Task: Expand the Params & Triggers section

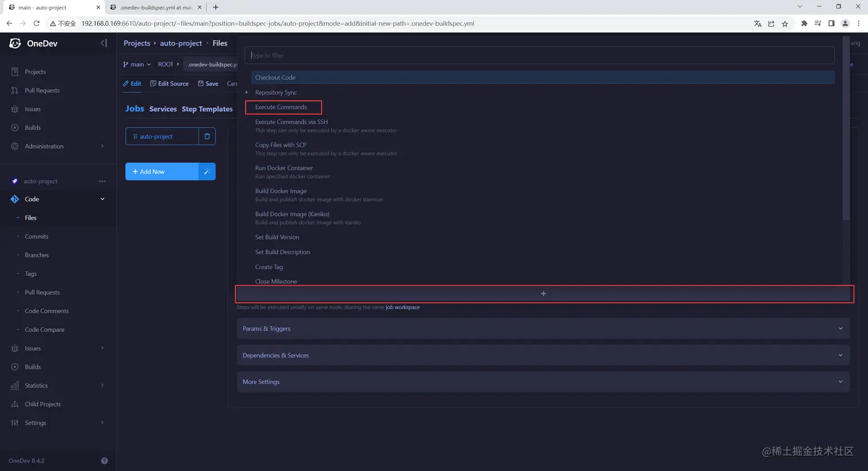Action: (x=544, y=329)
